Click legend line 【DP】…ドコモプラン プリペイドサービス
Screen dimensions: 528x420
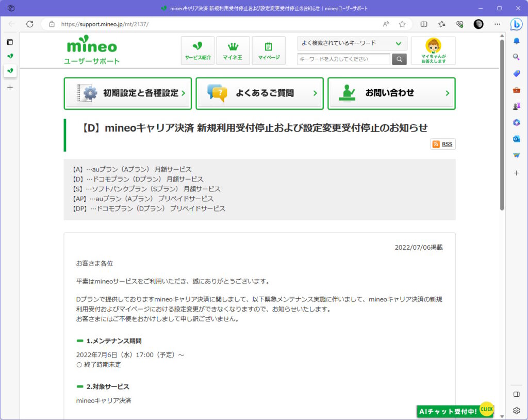click(149, 208)
